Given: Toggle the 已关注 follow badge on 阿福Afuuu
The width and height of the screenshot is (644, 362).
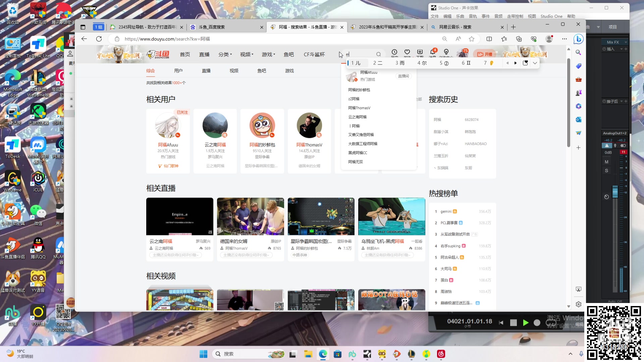Looking at the screenshot, I should click(182, 112).
